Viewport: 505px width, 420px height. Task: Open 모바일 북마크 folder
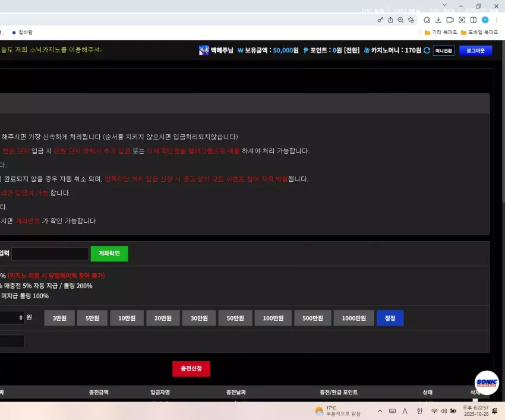[x=479, y=32]
